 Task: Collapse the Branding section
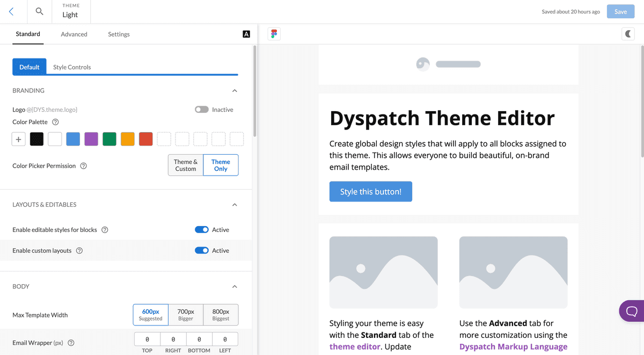235,91
